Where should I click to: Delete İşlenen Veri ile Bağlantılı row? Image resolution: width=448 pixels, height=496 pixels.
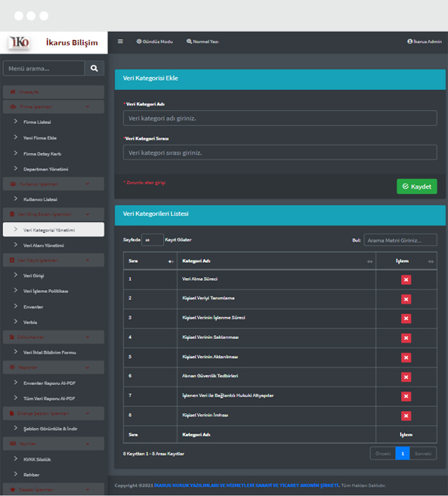pos(406,396)
